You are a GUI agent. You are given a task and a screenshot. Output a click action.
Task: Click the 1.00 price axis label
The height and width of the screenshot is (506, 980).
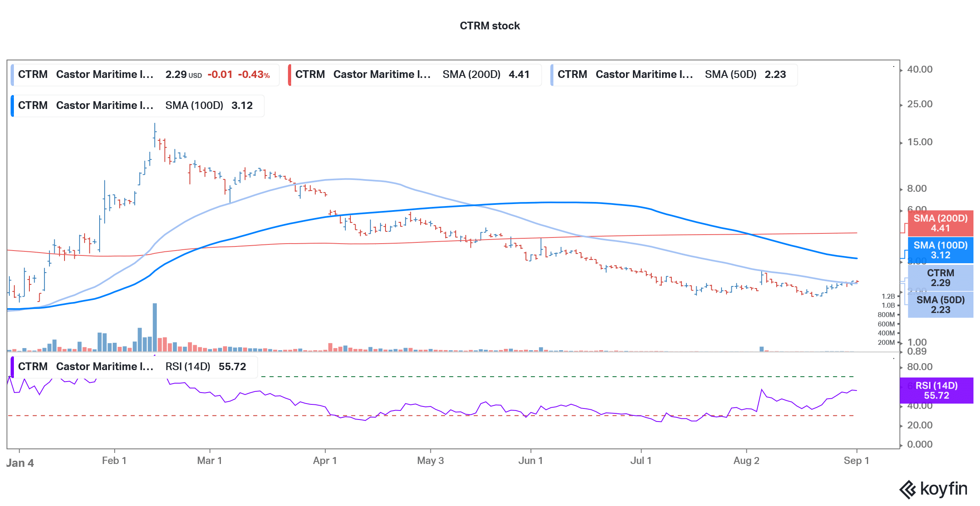point(917,342)
